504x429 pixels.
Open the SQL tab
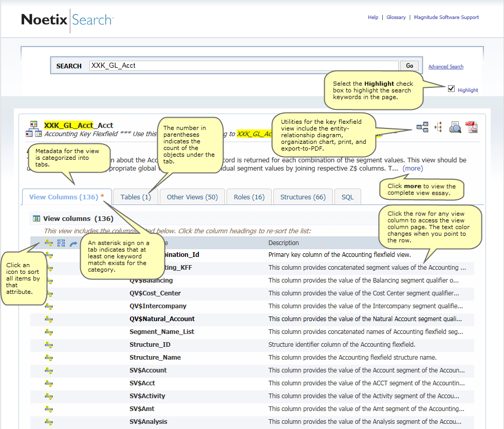pos(347,197)
